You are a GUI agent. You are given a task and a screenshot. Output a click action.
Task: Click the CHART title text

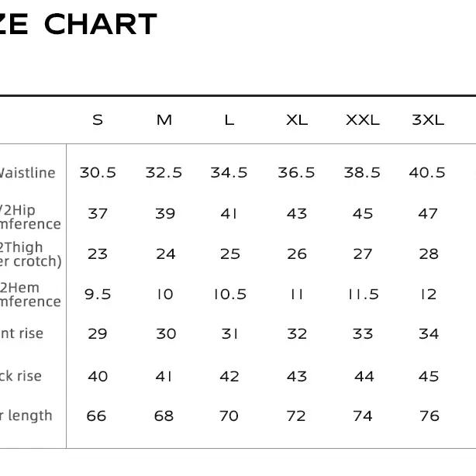[101, 24]
